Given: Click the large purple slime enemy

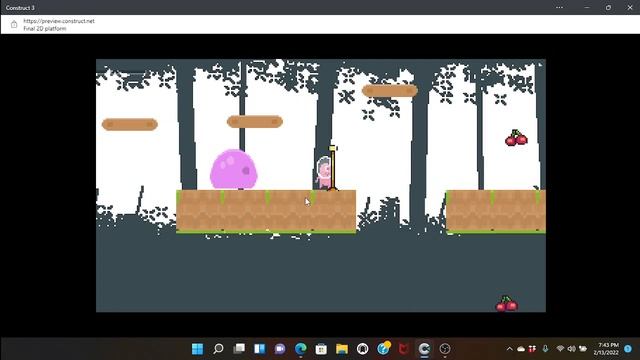Looking at the screenshot, I should [233, 169].
